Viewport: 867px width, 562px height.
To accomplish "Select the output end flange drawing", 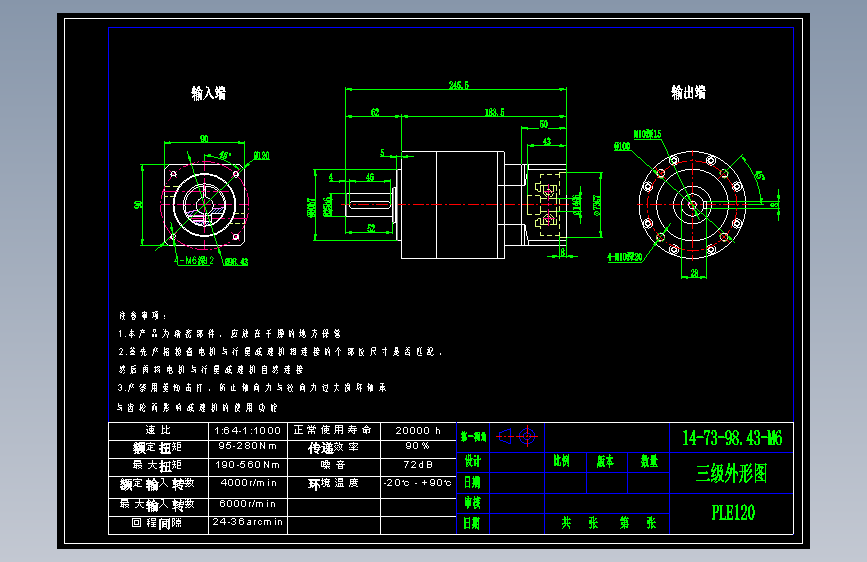I will pyautogui.click(x=692, y=205).
